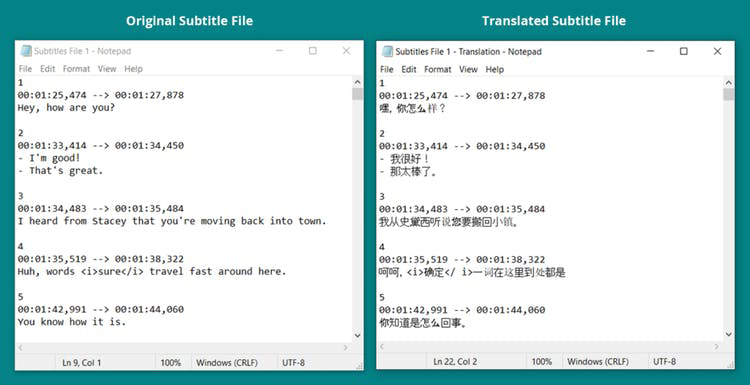Click scroll-right arrow in Translation window
Screen dimensions: 750x385
pyautogui.click(x=717, y=346)
